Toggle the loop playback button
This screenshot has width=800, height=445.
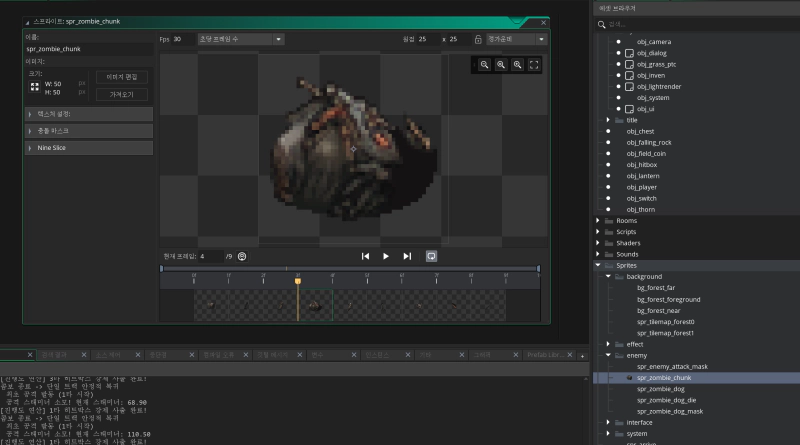click(x=431, y=256)
